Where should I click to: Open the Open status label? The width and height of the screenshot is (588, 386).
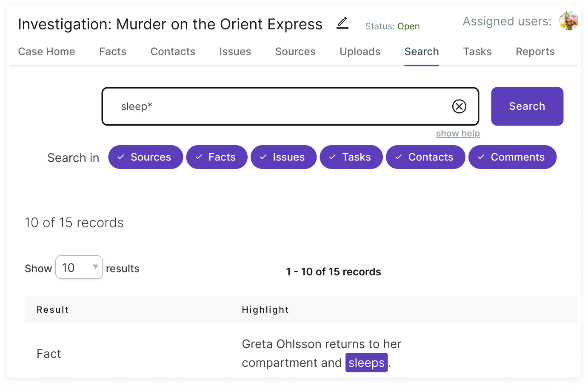(x=408, y=26)
